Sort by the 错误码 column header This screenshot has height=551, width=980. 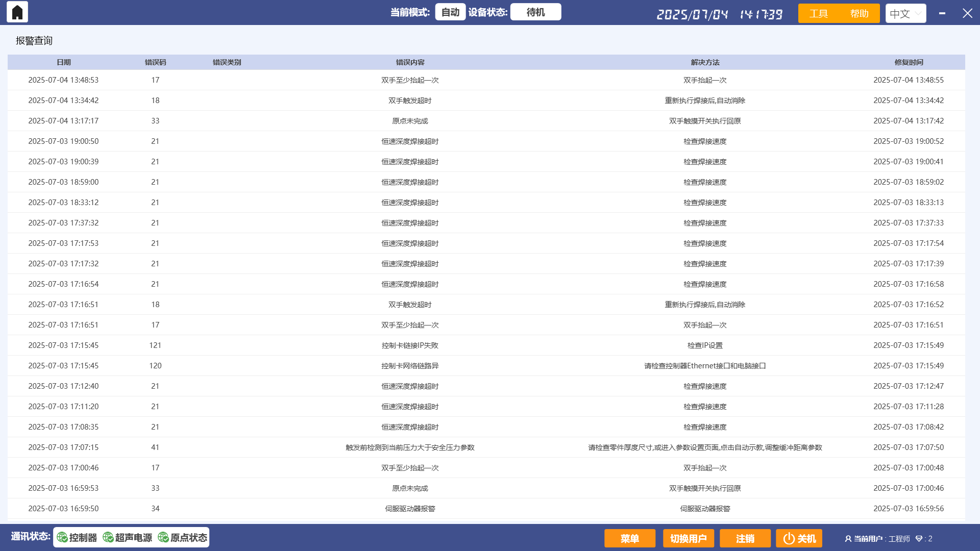pyautogui.click(x=155, y=62)
